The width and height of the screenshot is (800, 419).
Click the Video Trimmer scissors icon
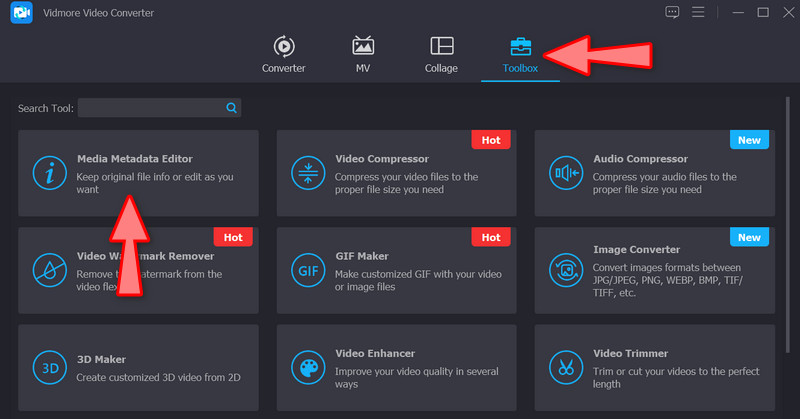click(564, 367)
